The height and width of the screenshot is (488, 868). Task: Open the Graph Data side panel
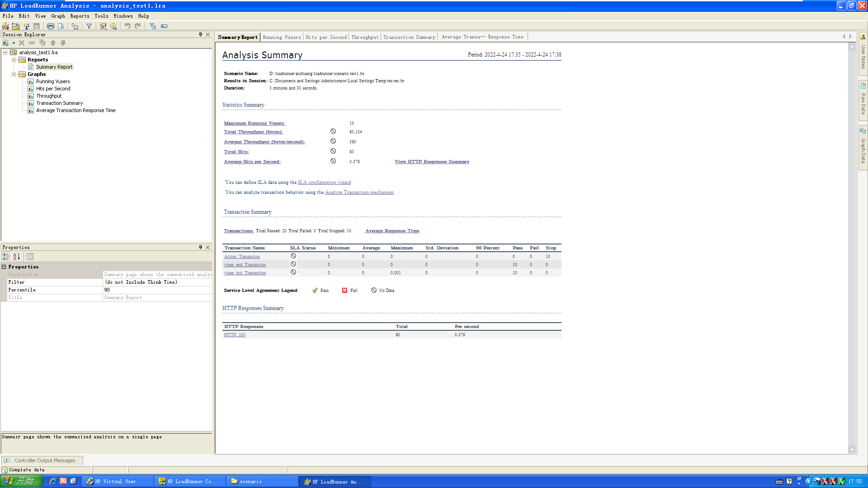tap(863, 147)
